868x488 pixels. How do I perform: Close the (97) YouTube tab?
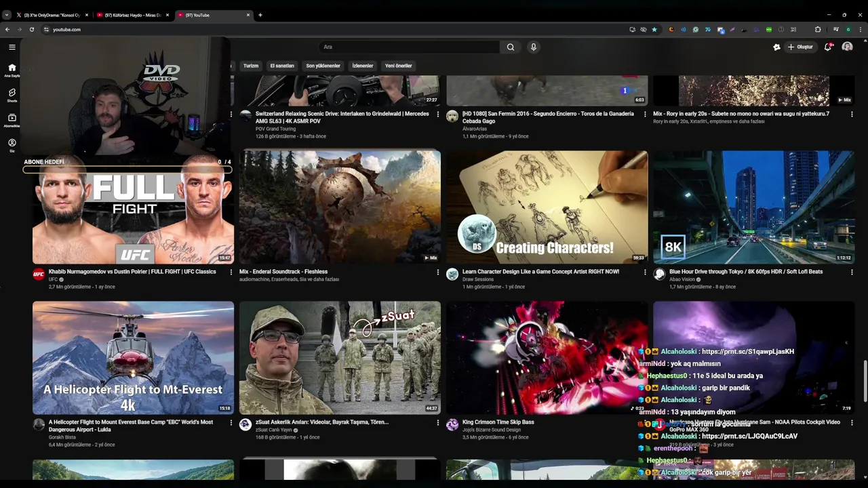click(248, 15)
